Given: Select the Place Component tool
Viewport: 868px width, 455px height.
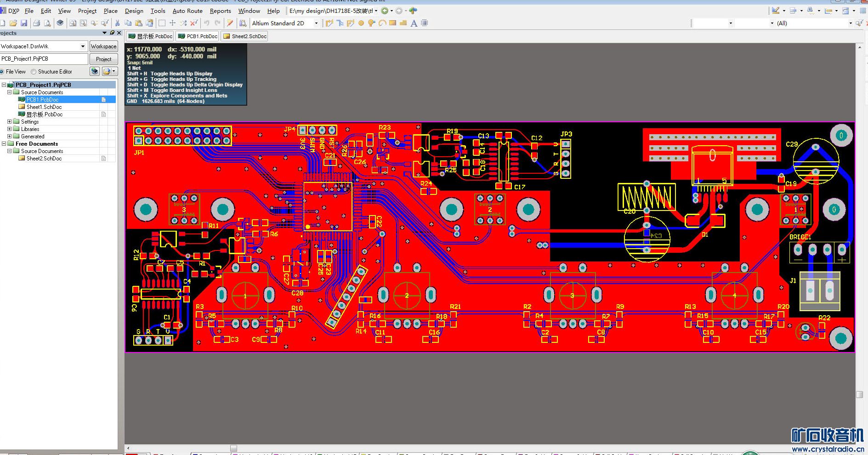Looking at the screenshot, I should (x=425, y=23).
